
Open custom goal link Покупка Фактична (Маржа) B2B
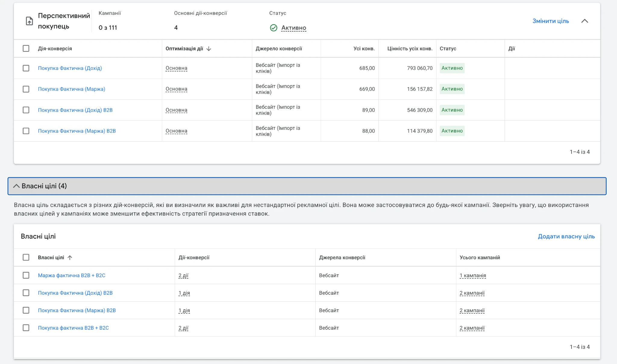point(77,310)
